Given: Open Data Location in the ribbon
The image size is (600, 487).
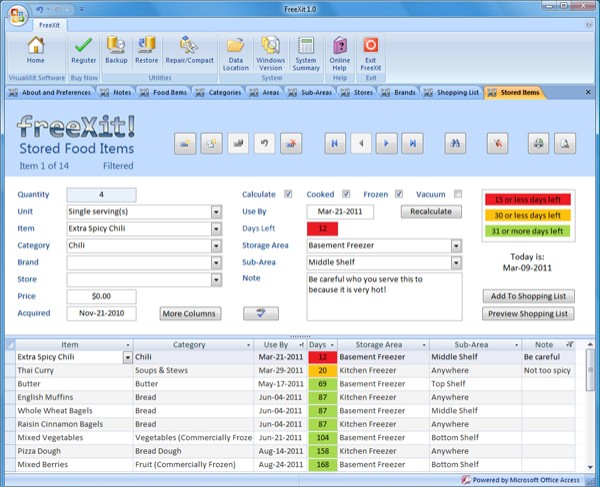Looking at the screenshot, I should (236, 49).
